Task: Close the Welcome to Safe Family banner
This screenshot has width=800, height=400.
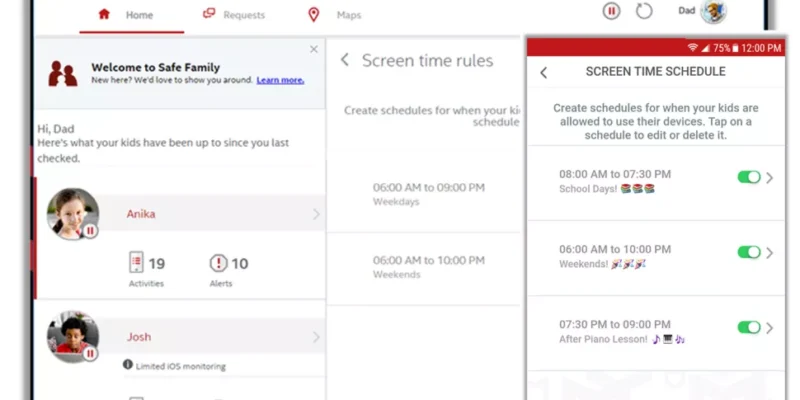Action: click(314, 49)
